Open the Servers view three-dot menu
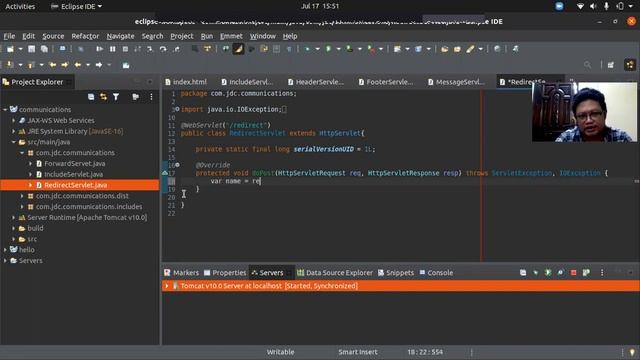Screen dimensions: 640x360 (602, 273)
